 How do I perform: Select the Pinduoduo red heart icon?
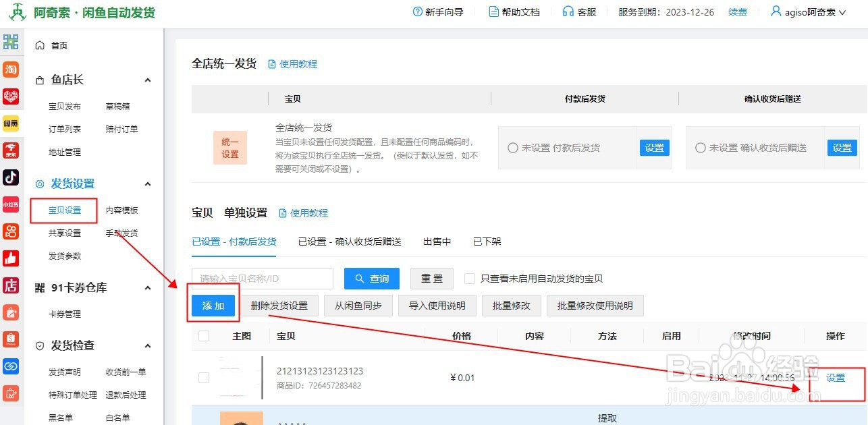pyautogui.click(x=11, y=96)
